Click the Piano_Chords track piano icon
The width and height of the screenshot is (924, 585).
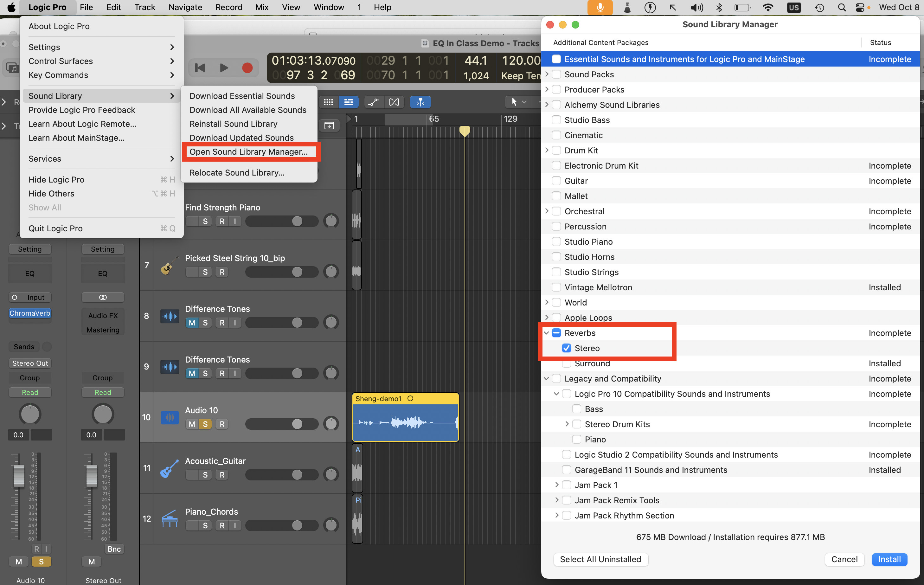pyautogui.click(x=169, y=518)
